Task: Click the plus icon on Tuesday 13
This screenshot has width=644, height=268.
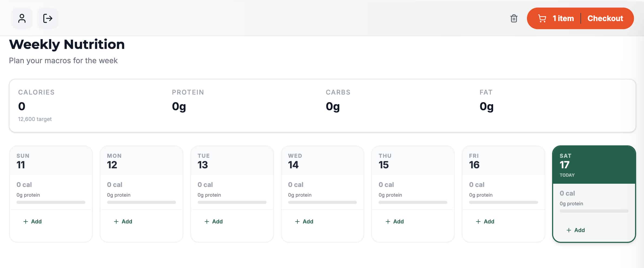Action: [x=207, y=222]
